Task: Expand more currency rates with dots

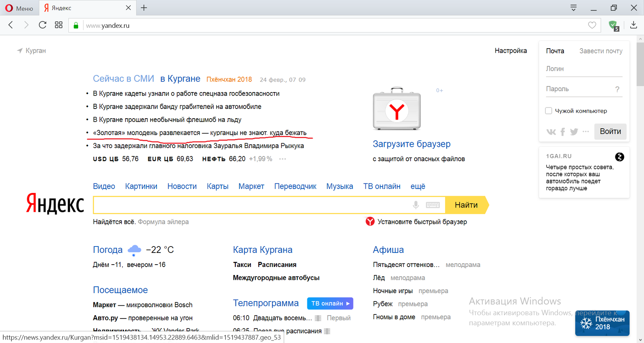Action: [x=283, y=159]
